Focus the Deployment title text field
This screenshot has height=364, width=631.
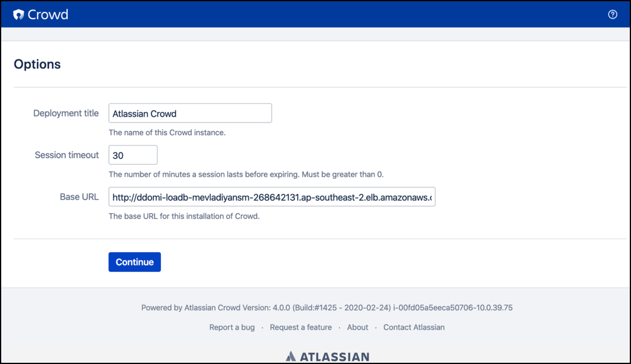click(190, 113)
